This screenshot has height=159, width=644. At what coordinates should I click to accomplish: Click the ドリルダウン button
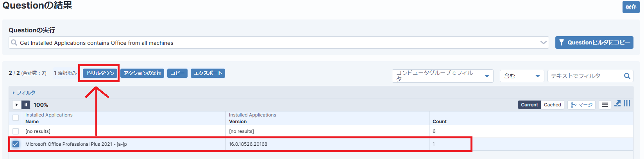pyautogui.click(x=100, y=73)
